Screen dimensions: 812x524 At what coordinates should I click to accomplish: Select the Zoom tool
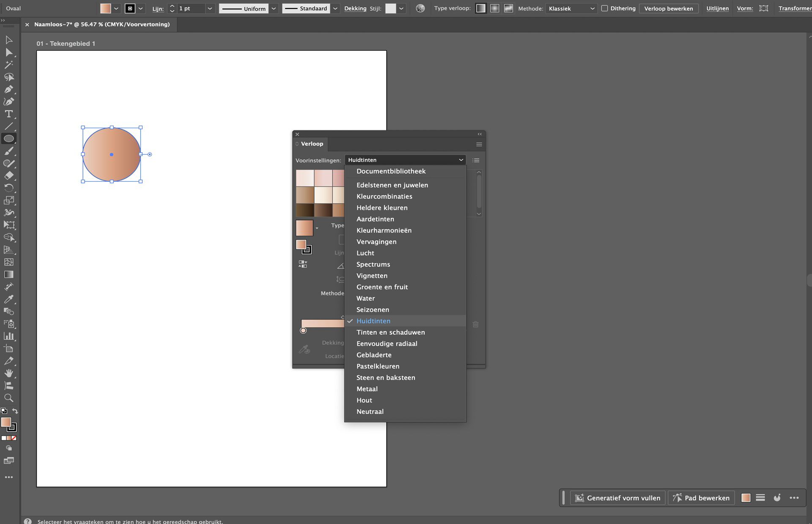[x=8, y=398]
